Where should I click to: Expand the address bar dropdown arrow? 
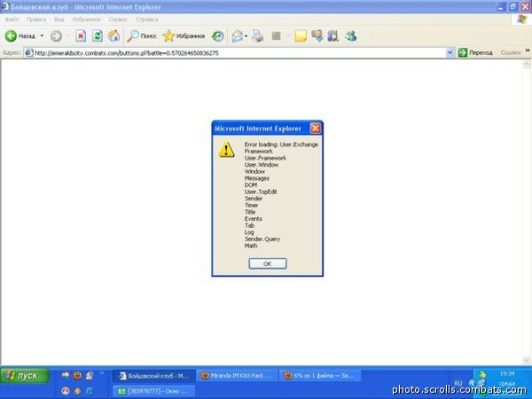coord(450,53)
